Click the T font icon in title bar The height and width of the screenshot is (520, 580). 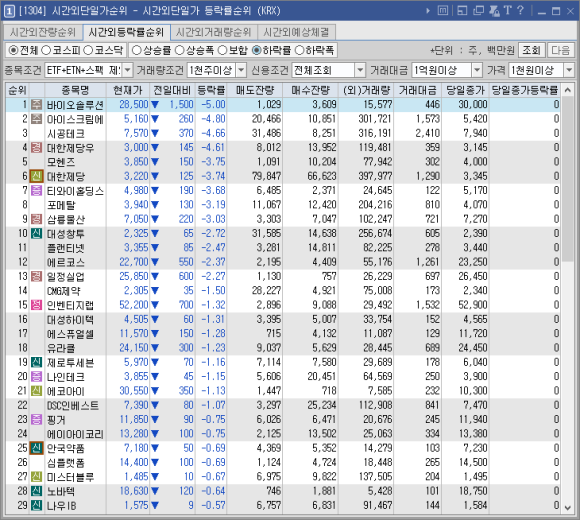tap(508, 10)
